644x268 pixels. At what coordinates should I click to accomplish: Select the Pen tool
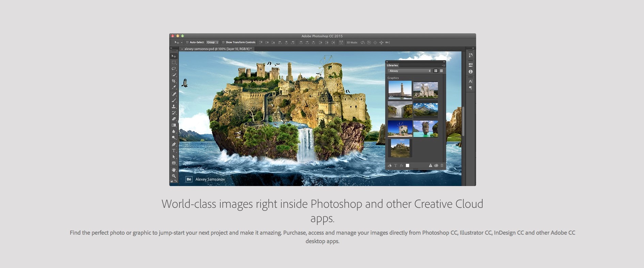174,144
